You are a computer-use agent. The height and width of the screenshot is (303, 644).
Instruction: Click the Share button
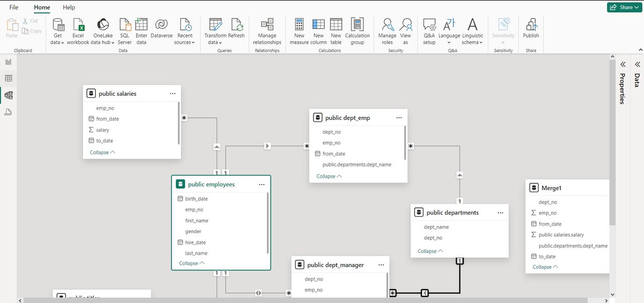pos(625,8)
